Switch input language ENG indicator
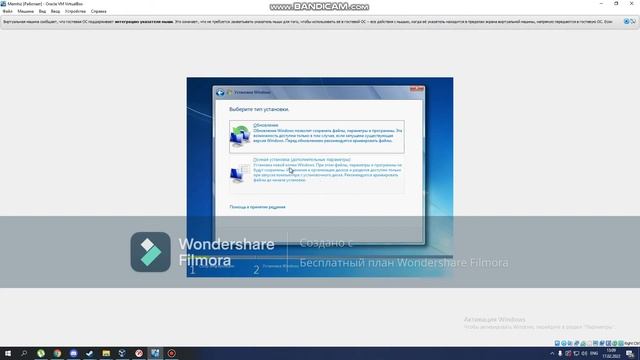Screen dimensions: 640x360 tap(594, 353)
